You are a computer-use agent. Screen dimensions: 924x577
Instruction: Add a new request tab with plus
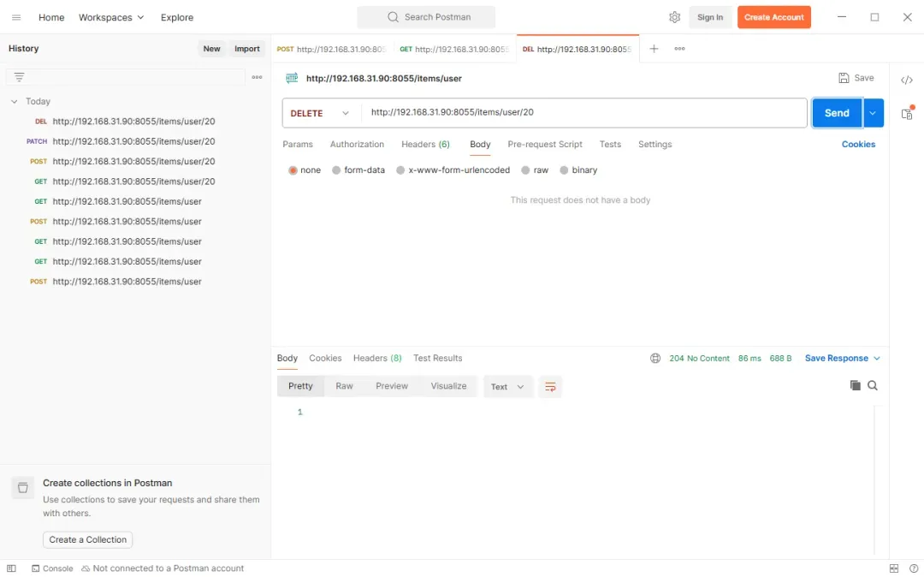point(654,49)
